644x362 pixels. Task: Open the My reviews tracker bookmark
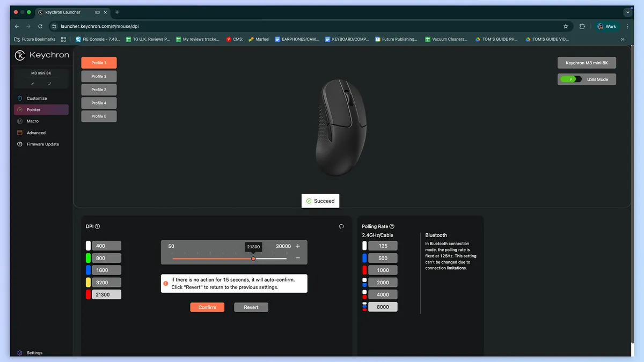click(197, 39)
